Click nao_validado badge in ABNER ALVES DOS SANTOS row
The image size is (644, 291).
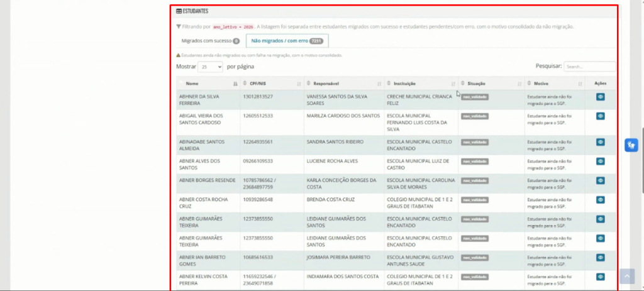[x=475, y=162]
